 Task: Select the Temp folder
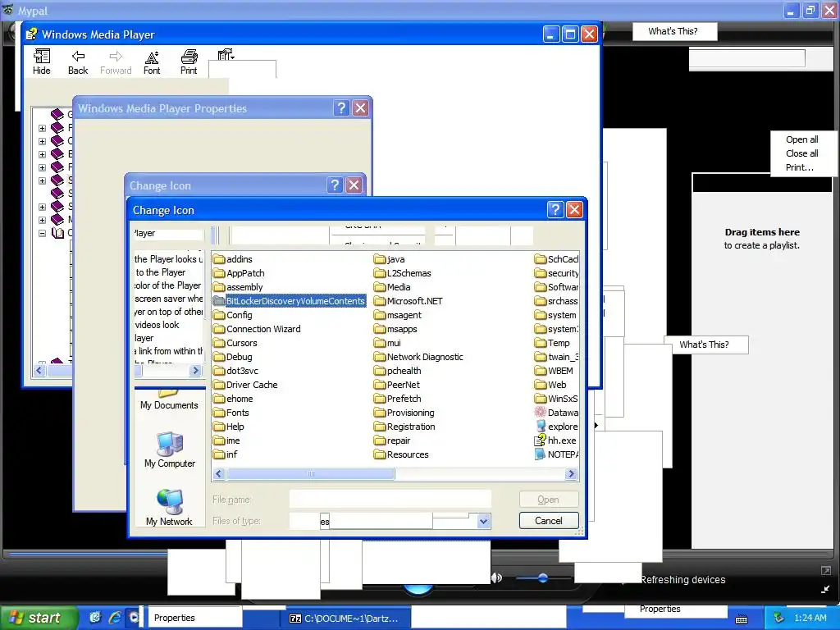tap(552, 343)
